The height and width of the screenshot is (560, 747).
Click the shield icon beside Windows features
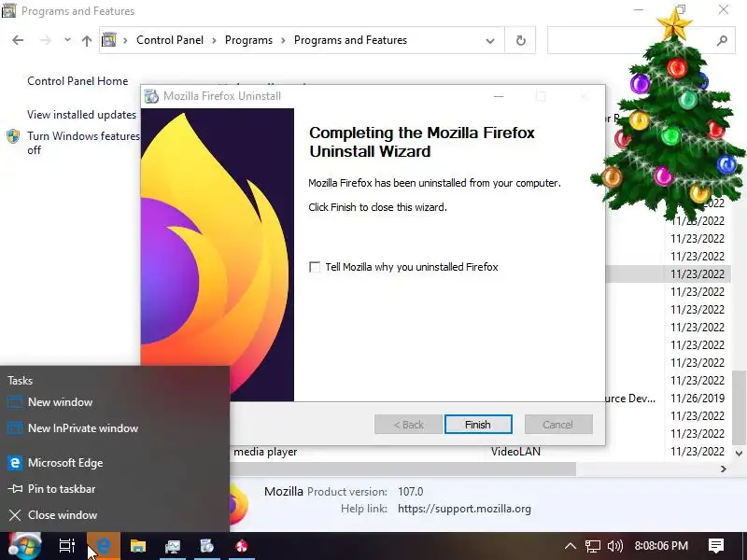[13, 136]
